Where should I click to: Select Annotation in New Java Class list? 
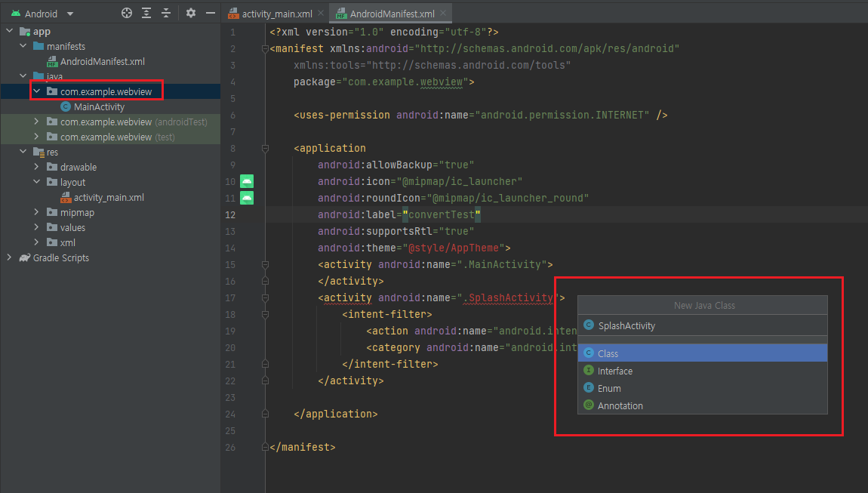pyautogui.click(x=703, y=405)
